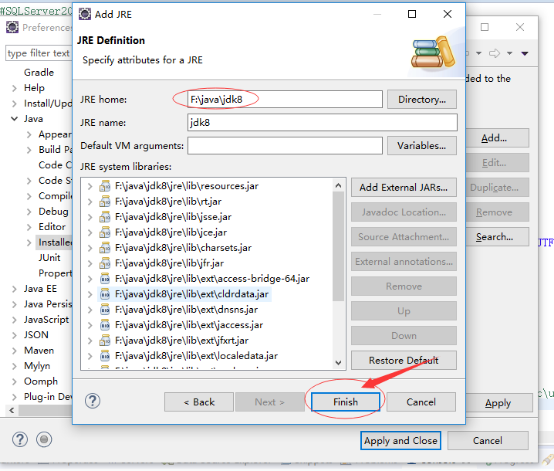Image resolution: width=554 pixels, height=471 pixels.
Task: Expand the jsse.jar library entry
Action: (90, 217)
